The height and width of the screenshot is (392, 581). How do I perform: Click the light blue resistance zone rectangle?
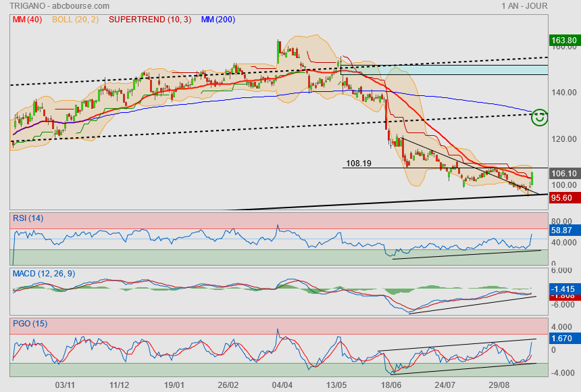click(445, 70)
